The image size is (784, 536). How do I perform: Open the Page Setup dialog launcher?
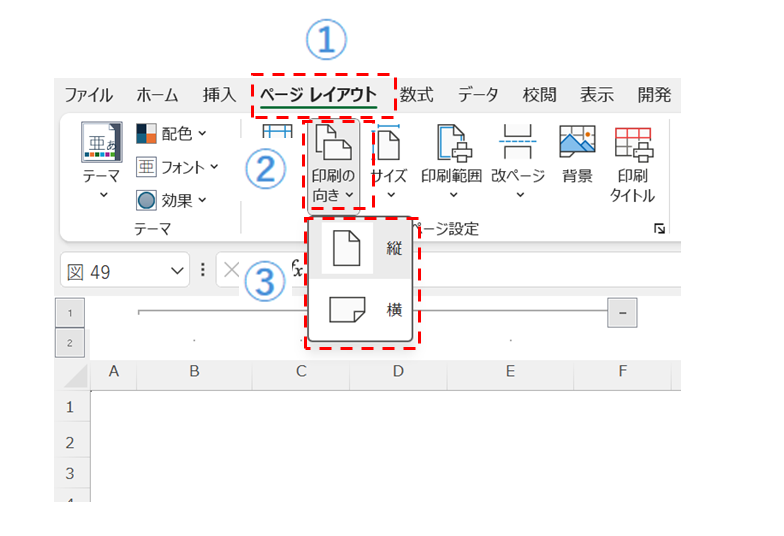point(659,229)
